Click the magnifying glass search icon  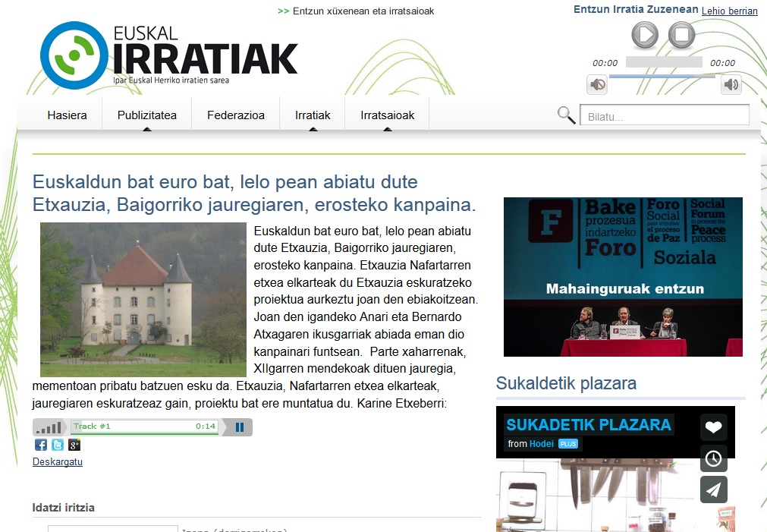pos(566,115)
